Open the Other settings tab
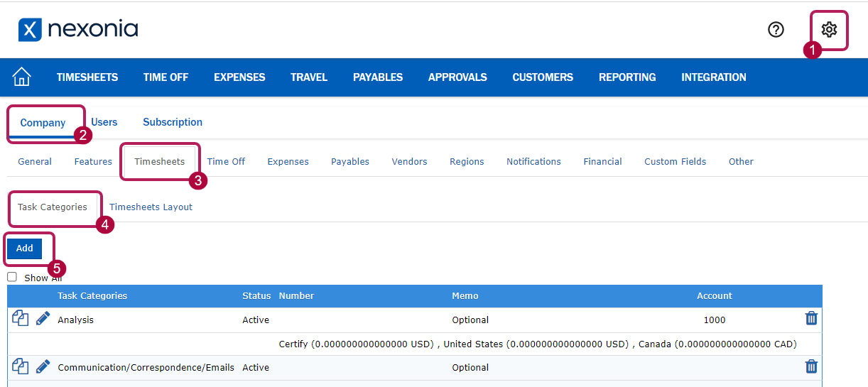Viewport: 868px width, 387px height. [x=741, y=162]
